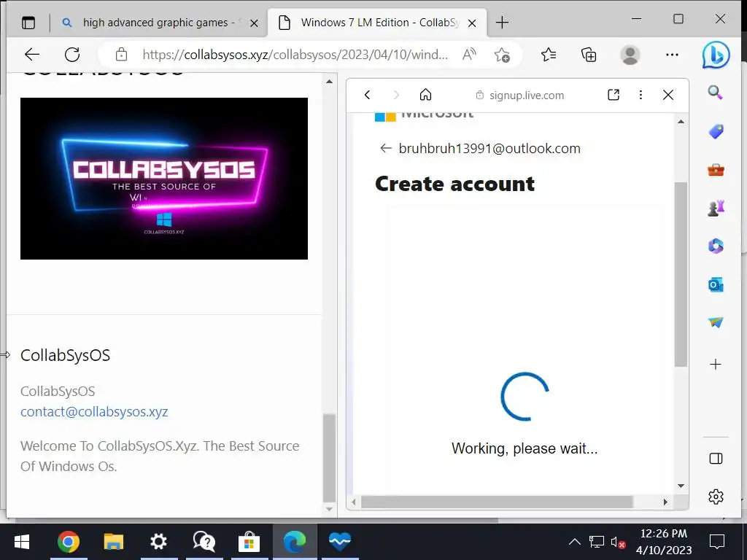The image size is (747, 560).
Task: View site information lock icon
Action: pyautogui.click(x=122, y=54)
